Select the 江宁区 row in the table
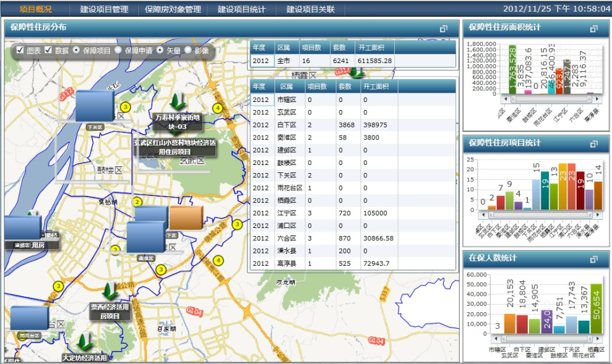Screen dimensions: 612x364 point(353,213)
